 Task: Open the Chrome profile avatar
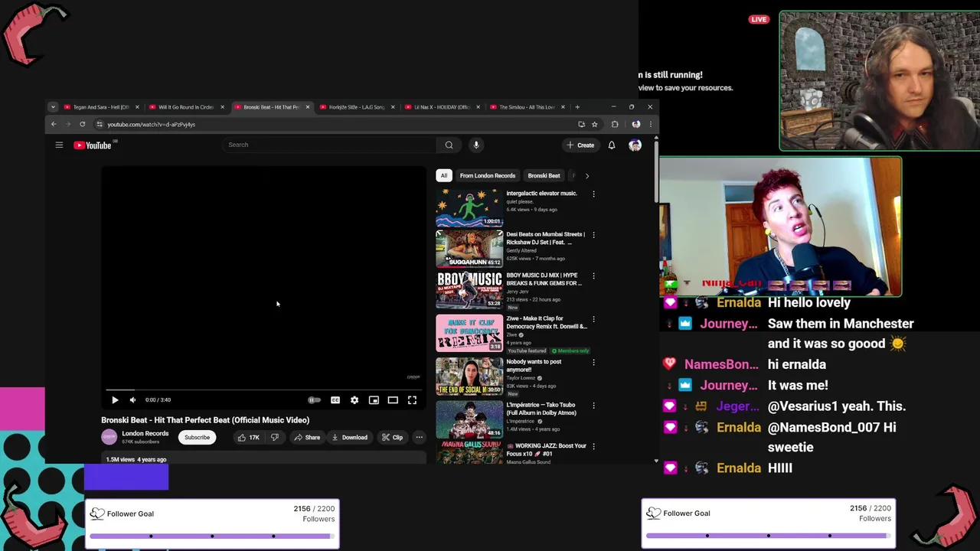pos(636,124)
